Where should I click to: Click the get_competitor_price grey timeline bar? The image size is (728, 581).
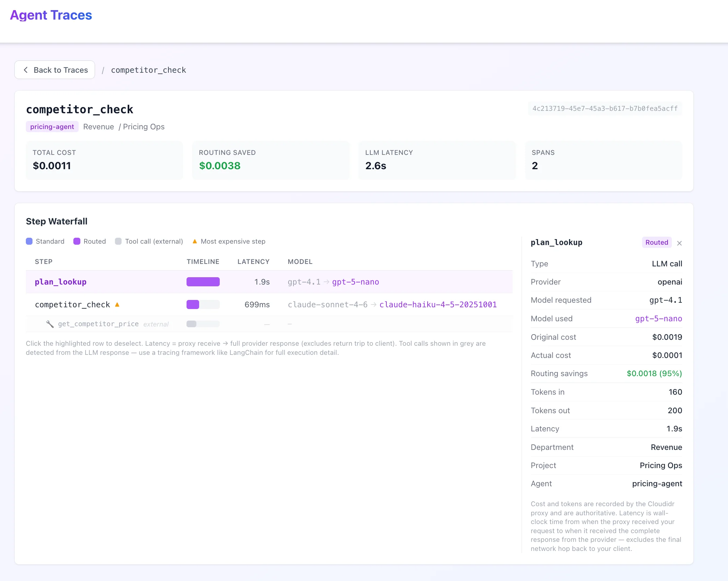(203, 324)
